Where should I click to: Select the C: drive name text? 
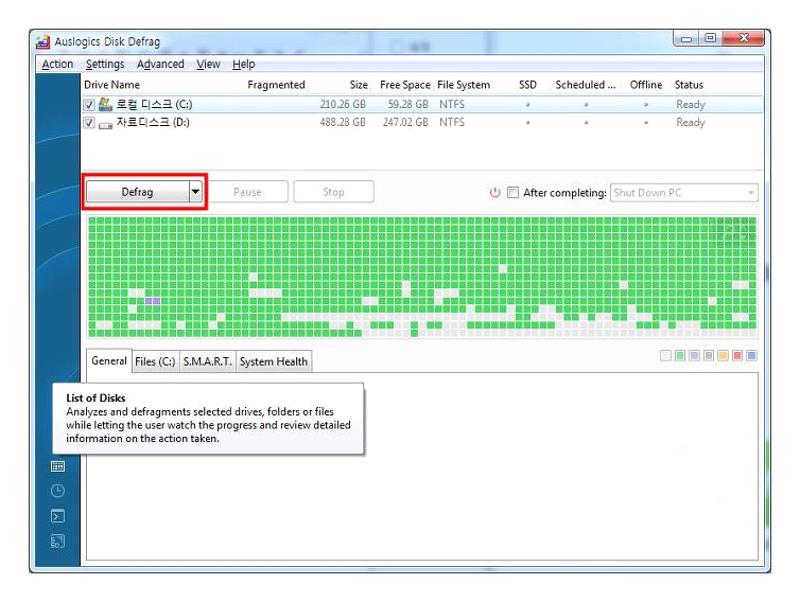tap(154, 104)
